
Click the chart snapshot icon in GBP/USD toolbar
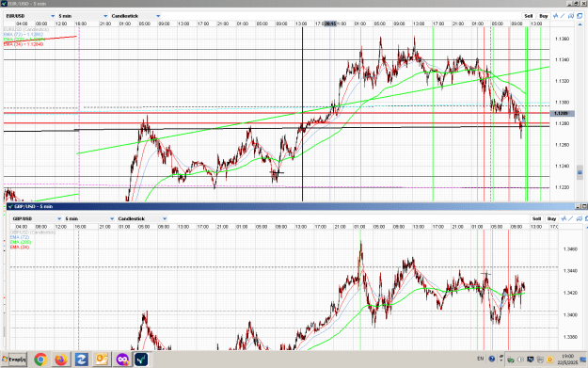pos(579,218)
